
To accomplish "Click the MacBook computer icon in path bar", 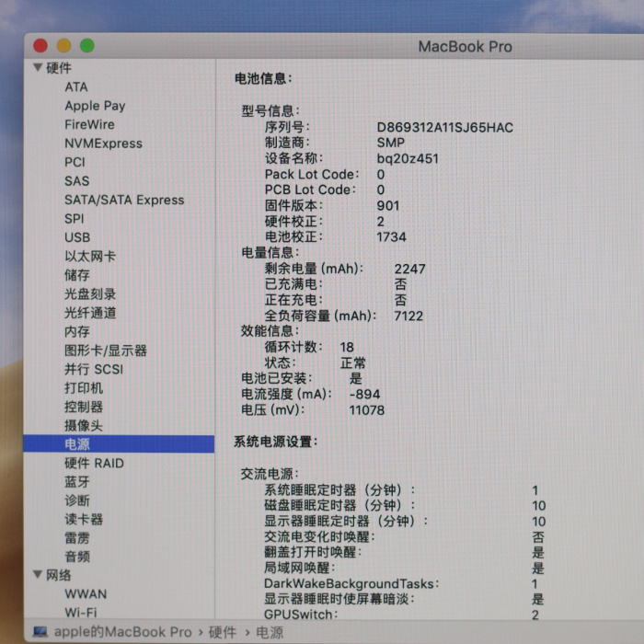I will tap(40, 631).
